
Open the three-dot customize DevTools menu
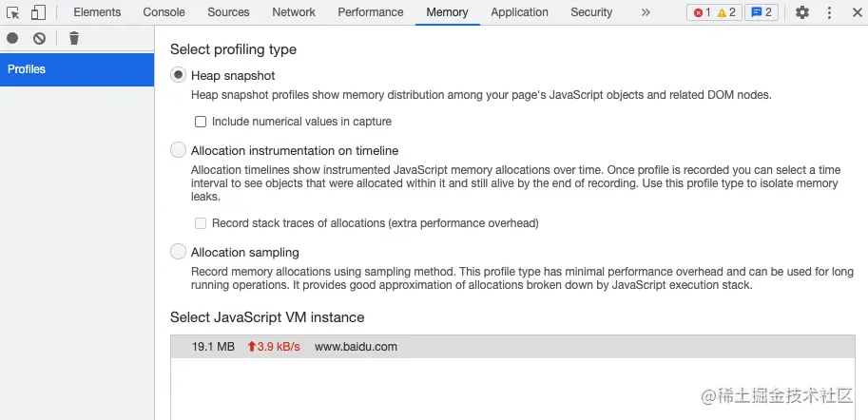coord(829,12)
